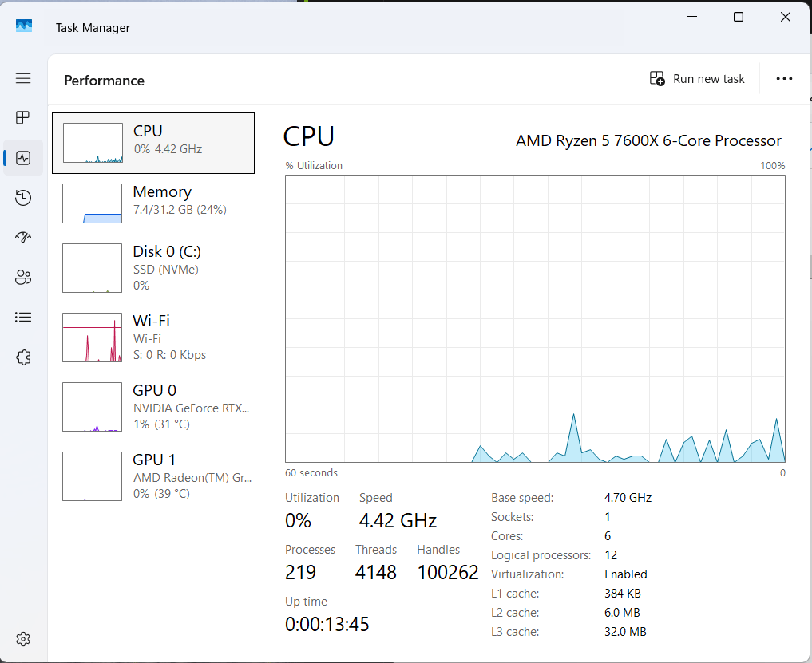Click Run new task button
This screenshot has height=663, width=812.
(x=697, y=79)
